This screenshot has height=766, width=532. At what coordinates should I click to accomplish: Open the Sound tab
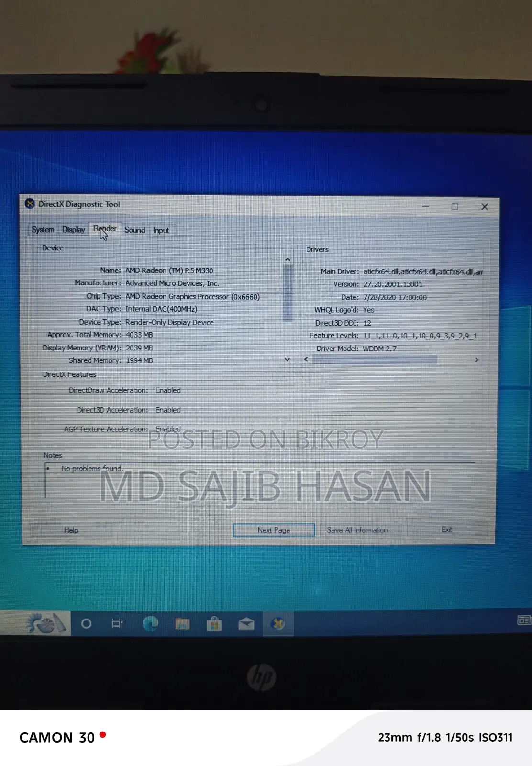[x=135, y=230]
